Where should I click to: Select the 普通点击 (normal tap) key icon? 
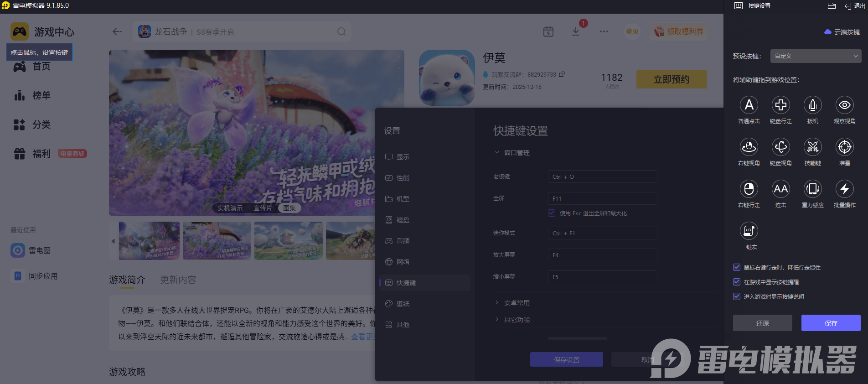point(749,105)
